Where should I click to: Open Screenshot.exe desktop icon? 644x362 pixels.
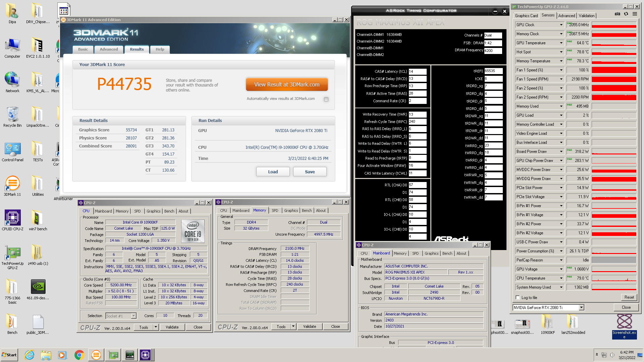pos(624,326)
